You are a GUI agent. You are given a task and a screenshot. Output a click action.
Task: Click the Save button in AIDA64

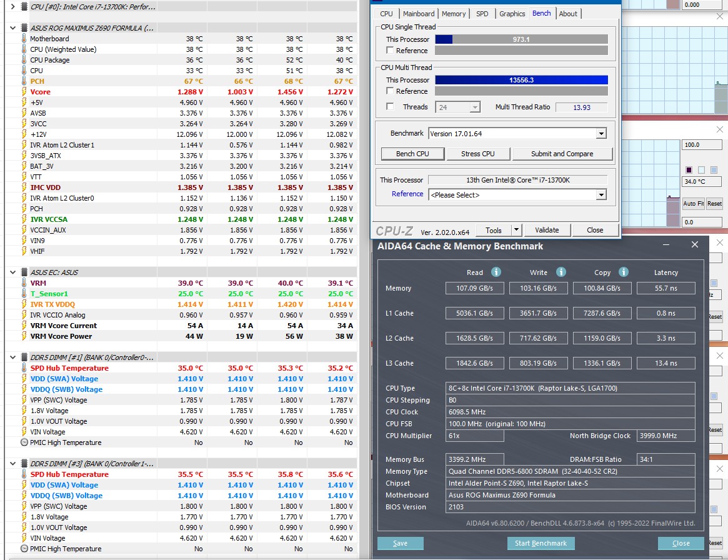pyautogui.click(x=400, y=543)
